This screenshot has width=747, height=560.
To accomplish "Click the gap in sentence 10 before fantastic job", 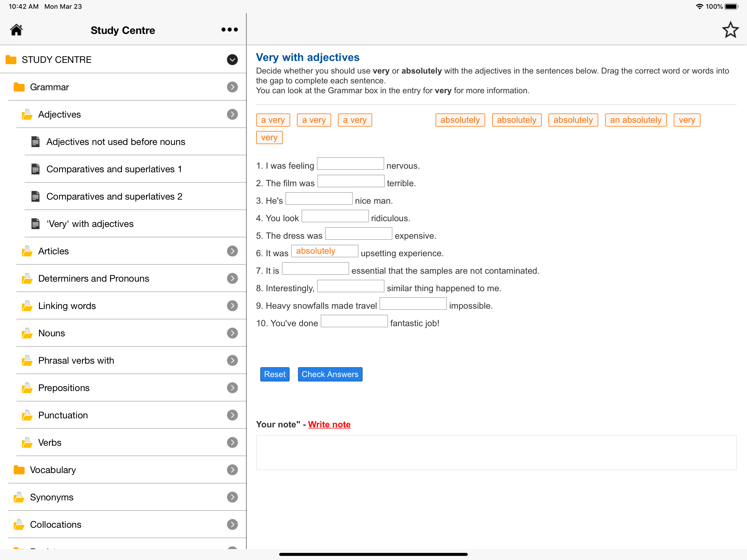I will (x=354, y=321).
